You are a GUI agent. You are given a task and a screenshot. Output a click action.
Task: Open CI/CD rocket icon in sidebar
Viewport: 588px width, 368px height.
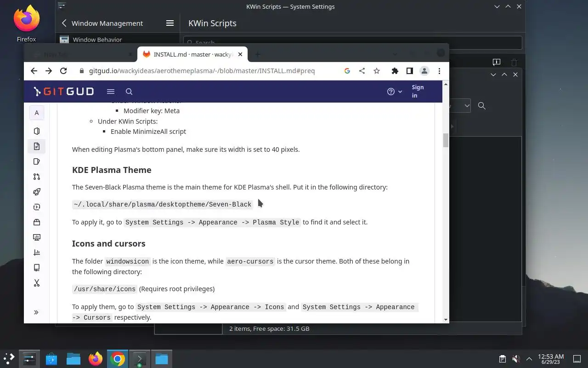[x=37, y=192]
